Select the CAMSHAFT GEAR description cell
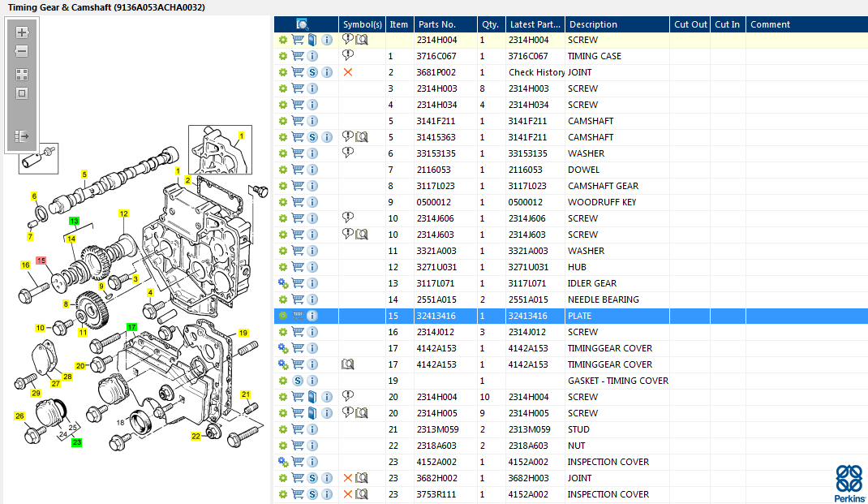868x504 pixels. pos(603,186)
